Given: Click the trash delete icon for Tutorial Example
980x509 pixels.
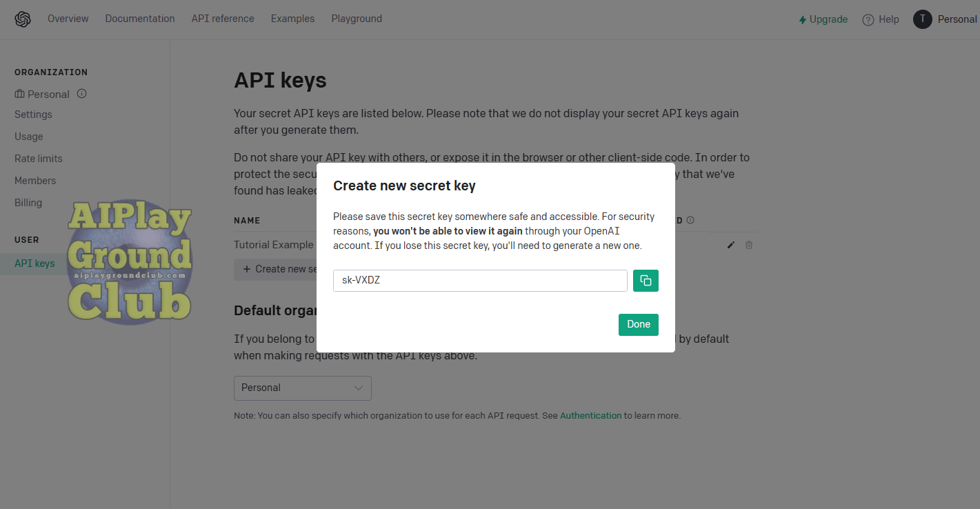Looking at the screenshot, I should pyautogui.click(x=749, y=245).
